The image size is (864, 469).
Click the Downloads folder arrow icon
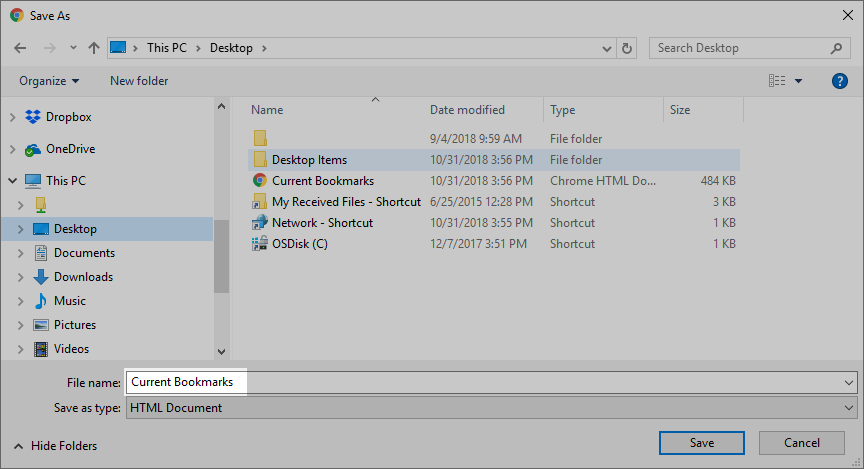[x=41, y=277]
